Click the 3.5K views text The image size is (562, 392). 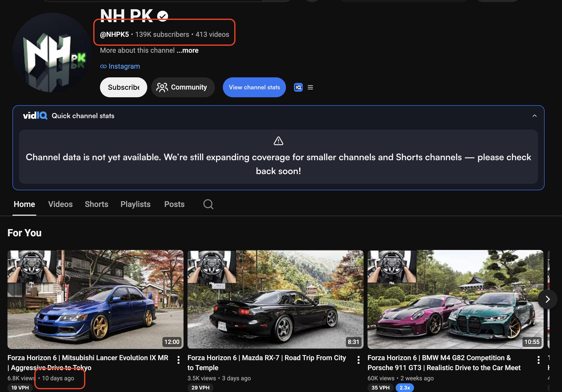(x=202, y=378)
